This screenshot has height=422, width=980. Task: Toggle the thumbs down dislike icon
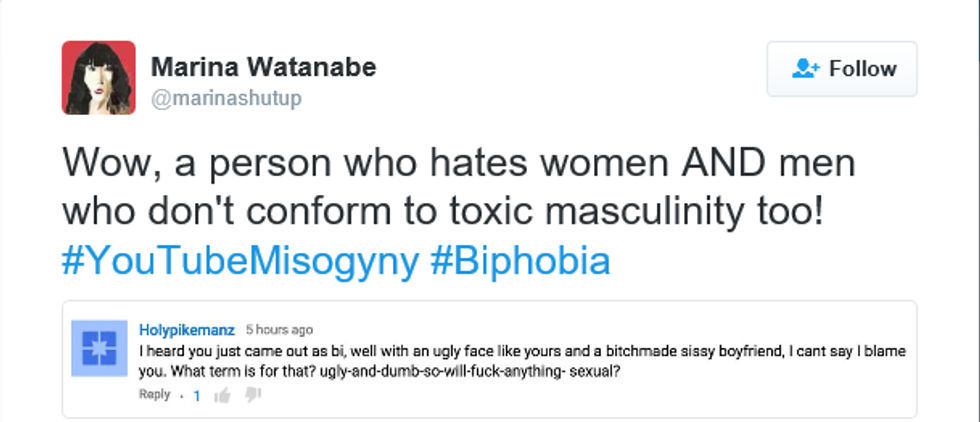[253, 396]
